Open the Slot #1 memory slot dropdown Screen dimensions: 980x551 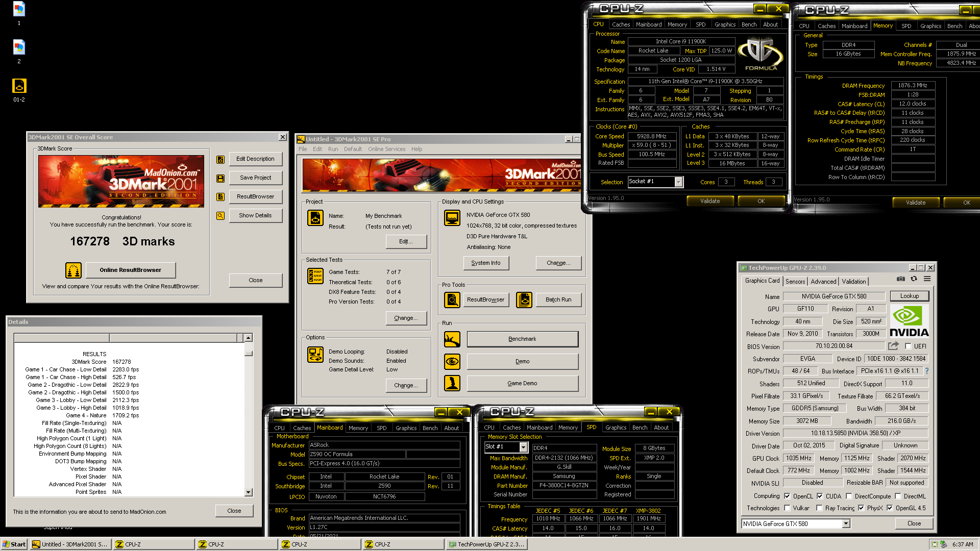523,447
